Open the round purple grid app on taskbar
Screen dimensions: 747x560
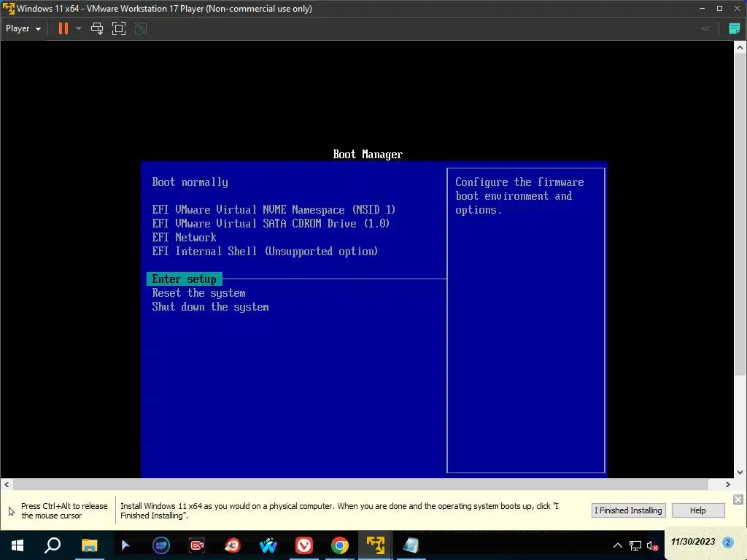pyautogui.click(x=161, y=545)
